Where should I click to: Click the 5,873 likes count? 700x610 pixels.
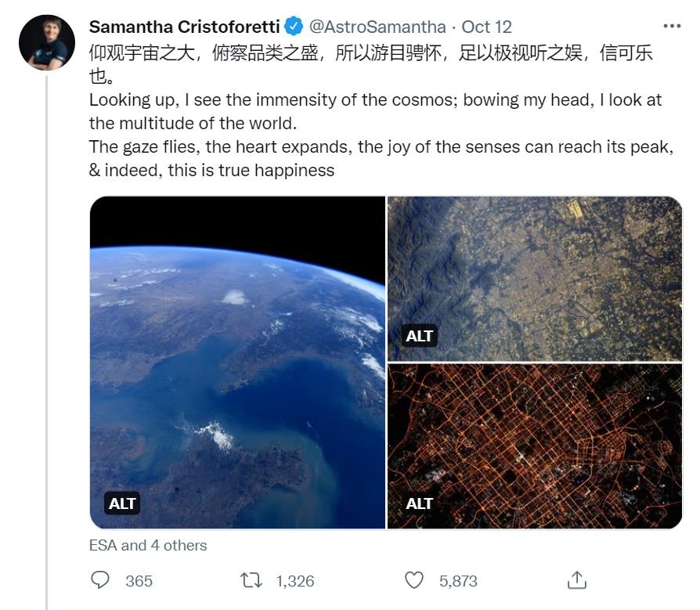458,581
